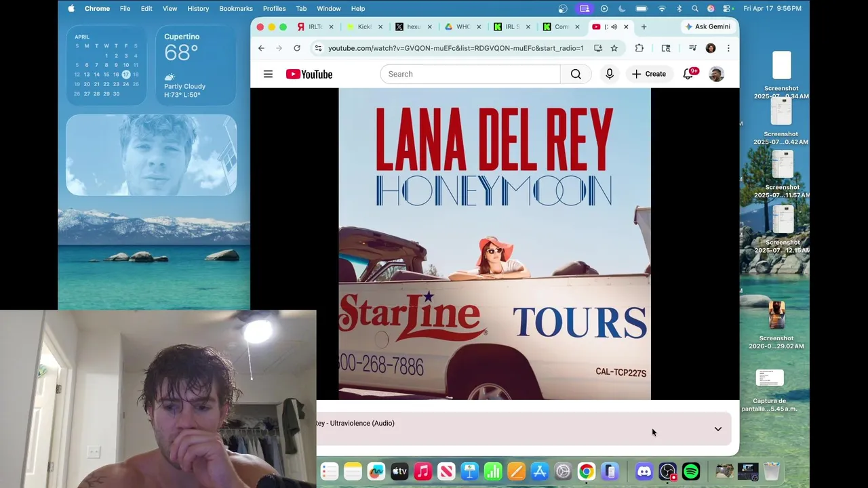
Task: Open the YouTube account avatar menu
Action: pos(716,74)
